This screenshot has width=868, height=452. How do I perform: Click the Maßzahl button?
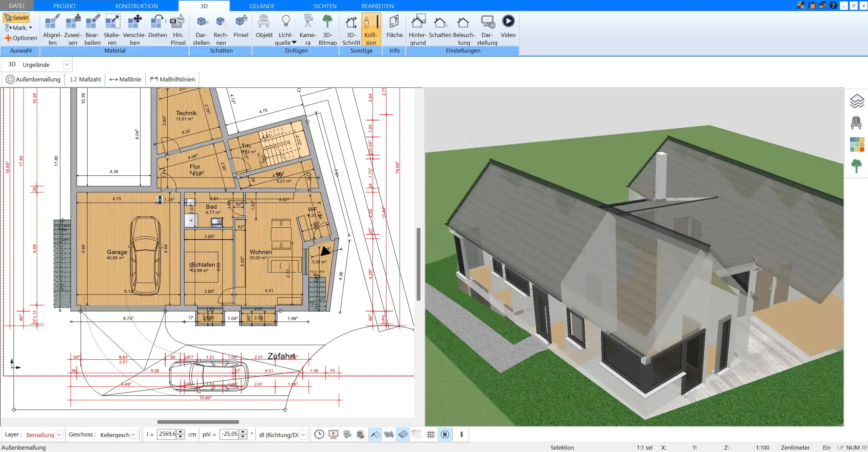[x=85, y=79]
